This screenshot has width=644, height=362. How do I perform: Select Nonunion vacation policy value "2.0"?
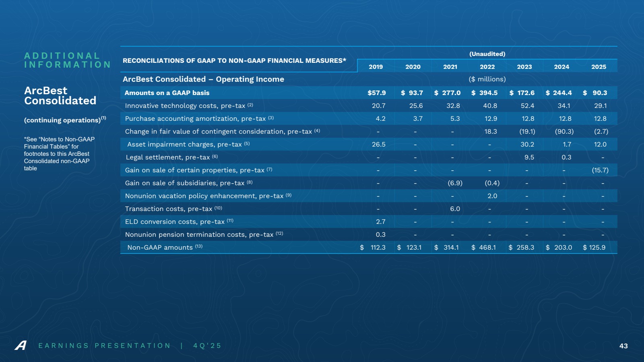coord(492,196)
